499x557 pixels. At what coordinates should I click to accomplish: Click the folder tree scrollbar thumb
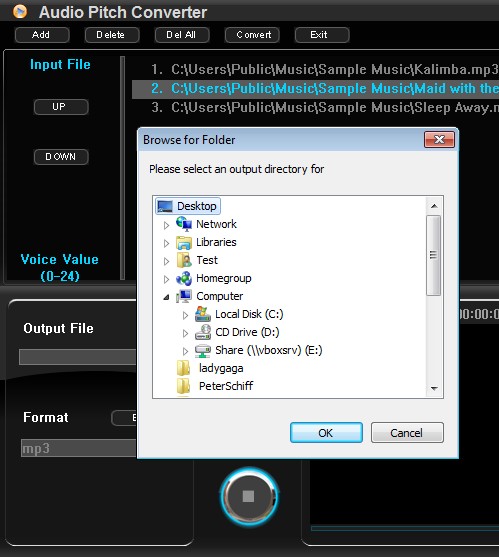434,255
